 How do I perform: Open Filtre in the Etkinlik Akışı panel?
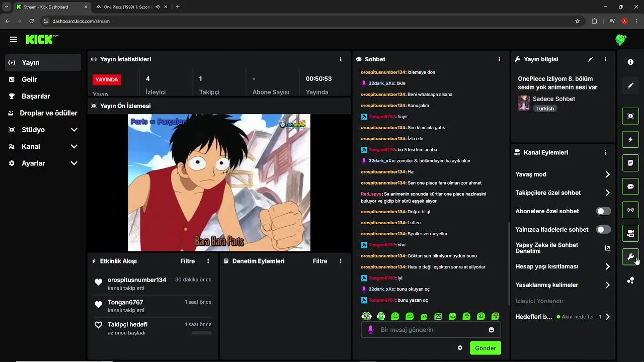(x=188, y=261)
